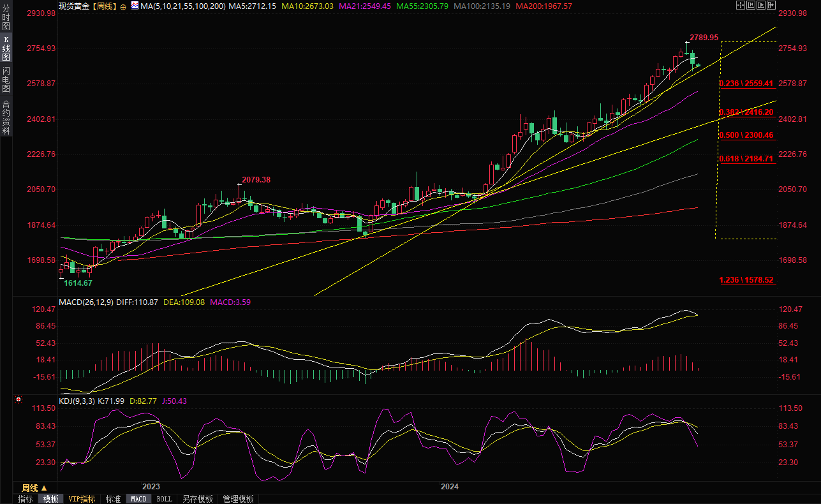The height and width of the screenshot is (504, 821).
Task: Click the shrink chart axis icon
Action: (751, 5)
